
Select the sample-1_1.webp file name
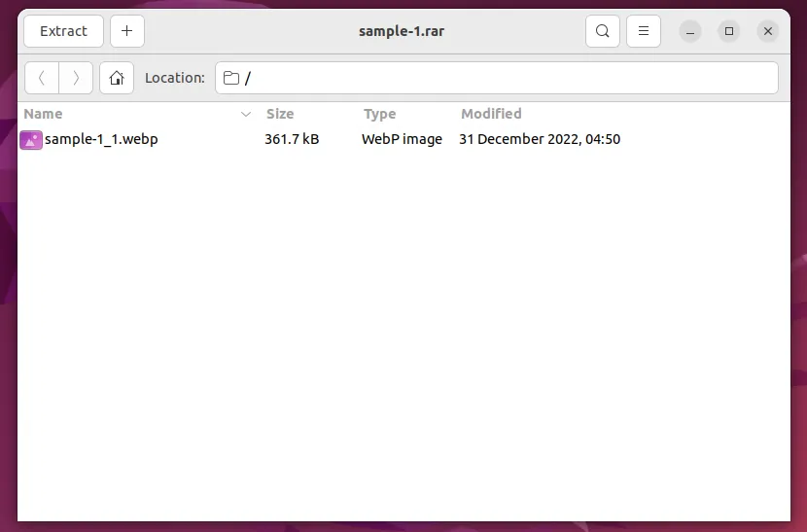(x=101, y=139)
